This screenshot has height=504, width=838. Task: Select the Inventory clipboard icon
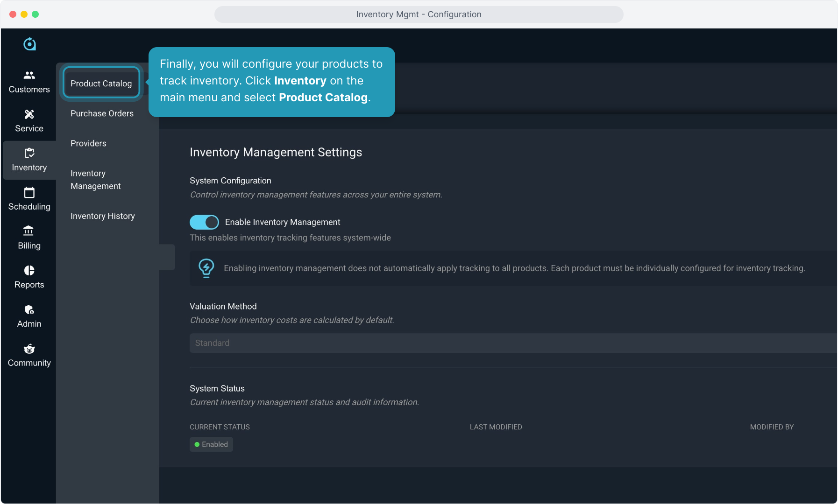pyautogui.click(x=29, y=153)
